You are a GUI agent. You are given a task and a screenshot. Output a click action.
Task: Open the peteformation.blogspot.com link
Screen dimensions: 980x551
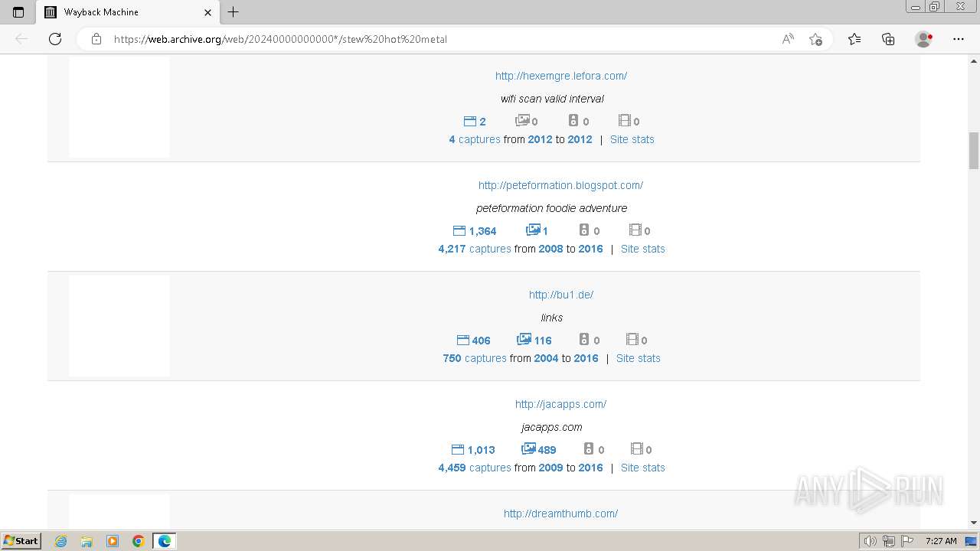point(560,185)
